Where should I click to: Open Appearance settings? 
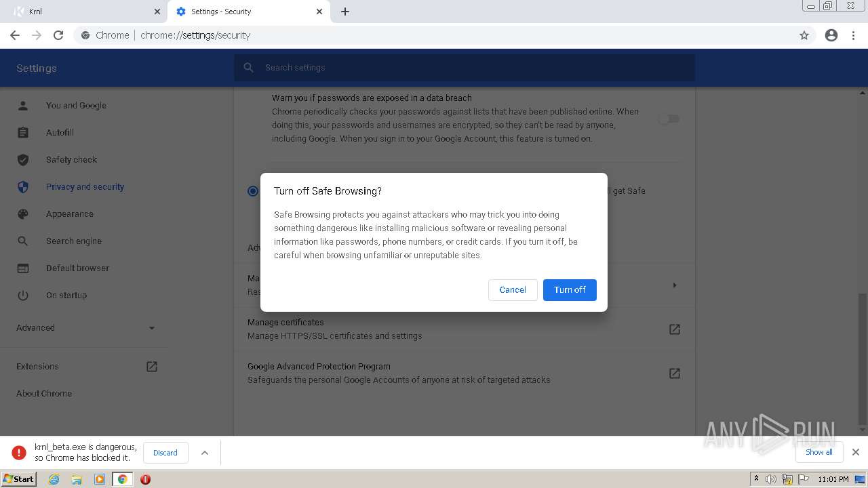click(69, 214)
